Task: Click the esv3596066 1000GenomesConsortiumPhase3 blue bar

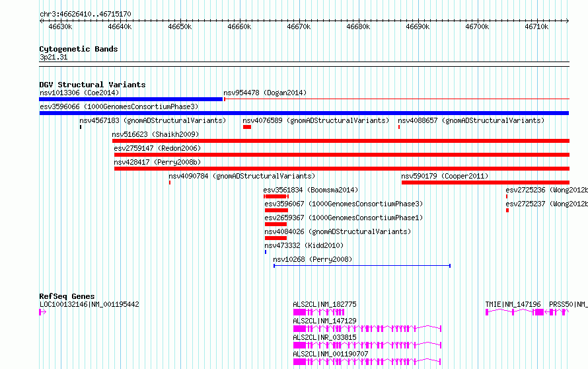Action: pos(304,113)
